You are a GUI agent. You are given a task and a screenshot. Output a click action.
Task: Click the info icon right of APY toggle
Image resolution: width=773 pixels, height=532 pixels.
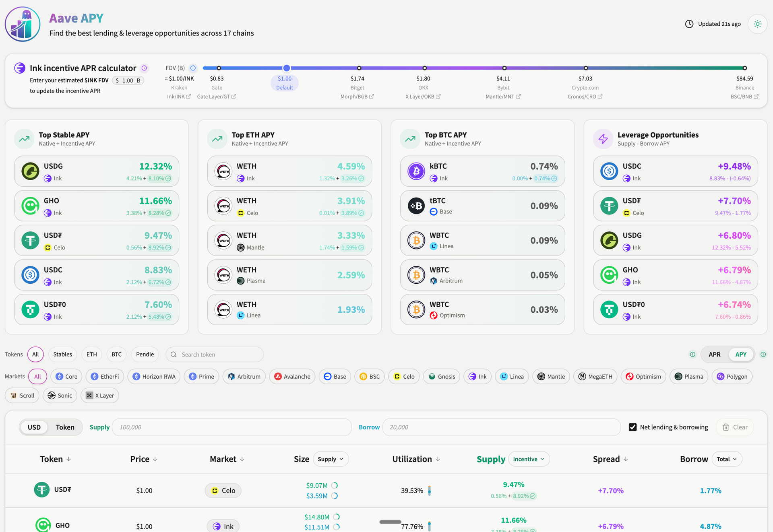763,355
